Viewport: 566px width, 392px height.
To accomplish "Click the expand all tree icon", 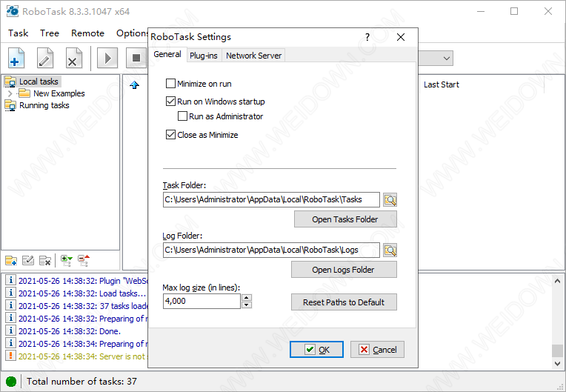I will coord(66,260).
